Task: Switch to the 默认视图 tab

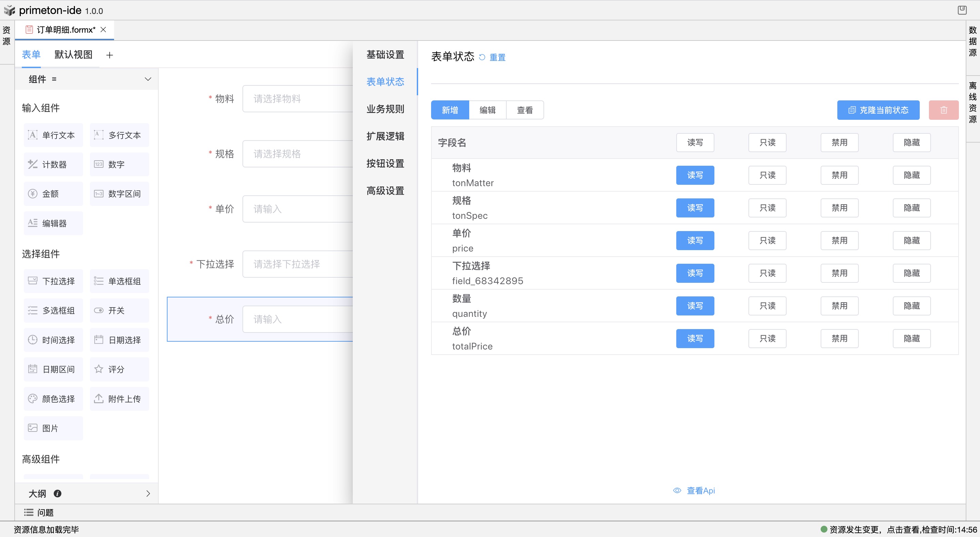Action: coord(73,55)
